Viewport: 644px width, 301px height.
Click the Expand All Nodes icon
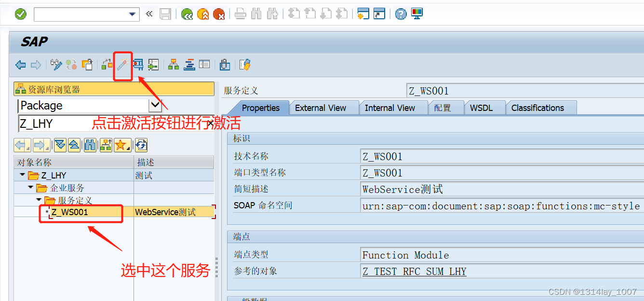(60, 145)
